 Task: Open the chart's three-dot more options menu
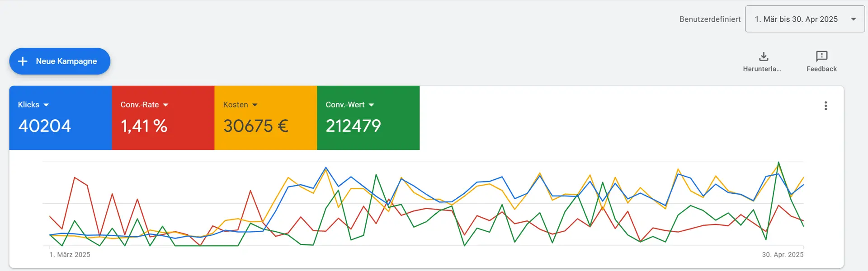[826, 106]
